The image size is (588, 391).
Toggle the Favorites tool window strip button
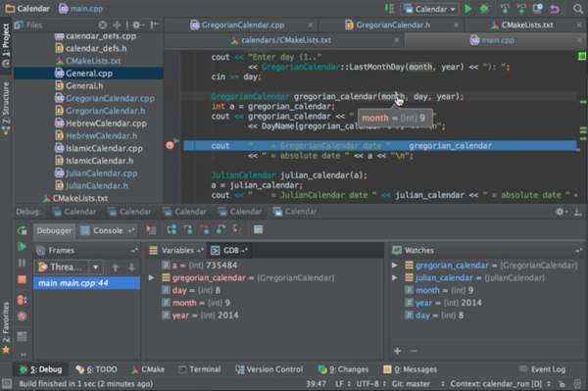pos(6,327)
